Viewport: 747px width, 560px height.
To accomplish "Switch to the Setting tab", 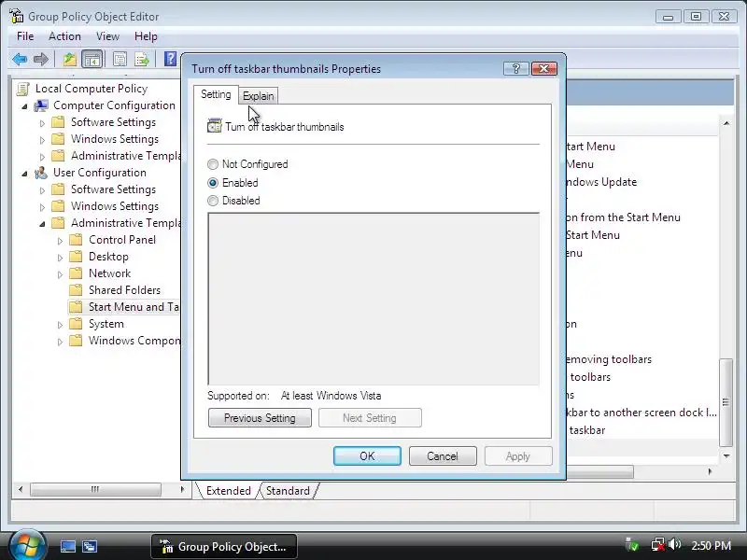I will [x=216, y=94].
